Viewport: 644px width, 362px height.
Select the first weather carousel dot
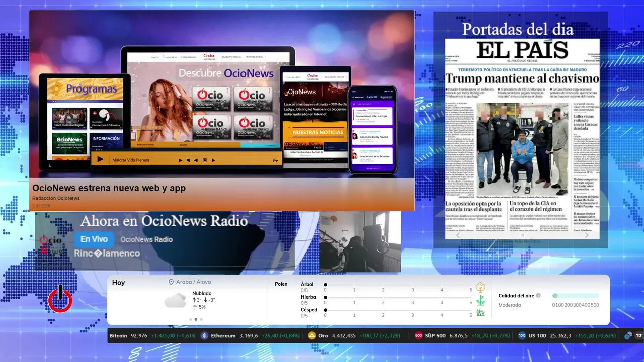190,319
